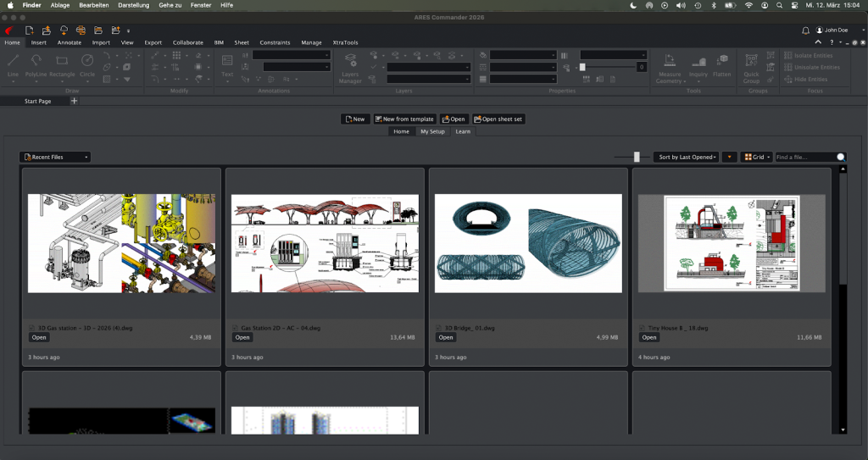Click the Quick Group icon

751,60
